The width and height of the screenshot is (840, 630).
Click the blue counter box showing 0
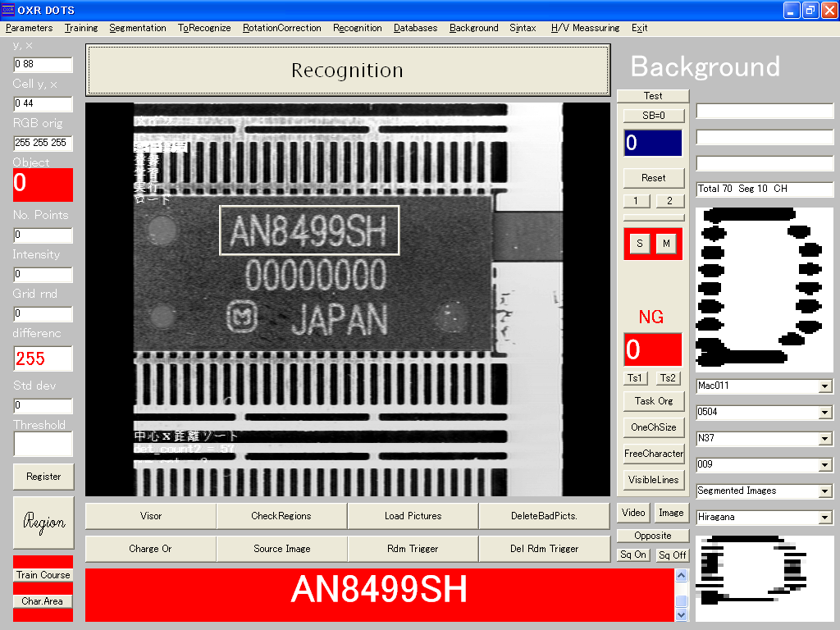tap(652, 143)
